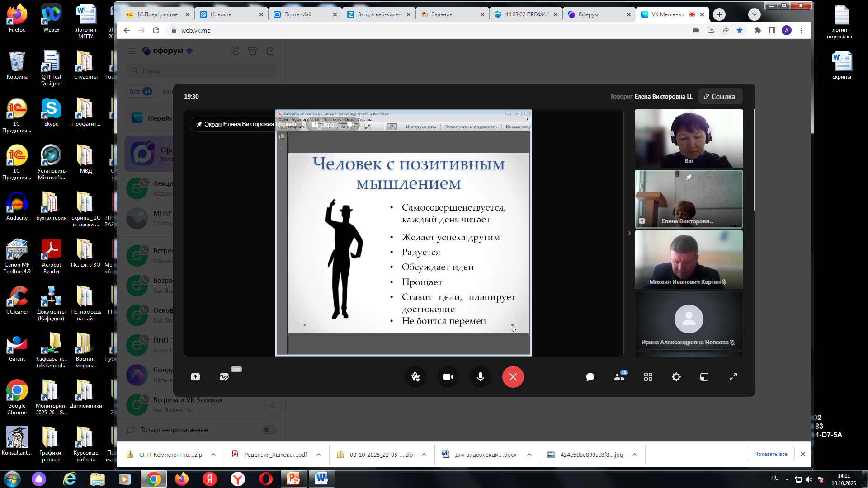868x488 pixels.
Task: Select Михаил Иванович Каргин video thumbnail
Action: coord(689,260)
